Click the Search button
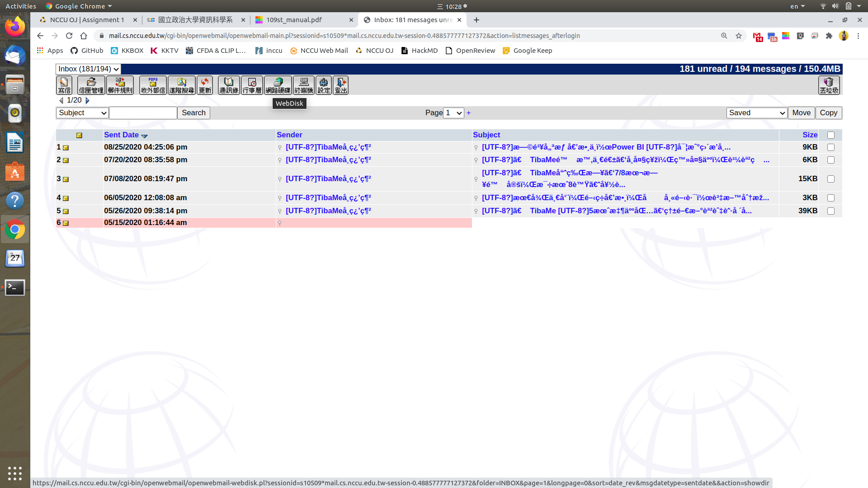This screenshot has width=868, height=488. coord(193,113)
